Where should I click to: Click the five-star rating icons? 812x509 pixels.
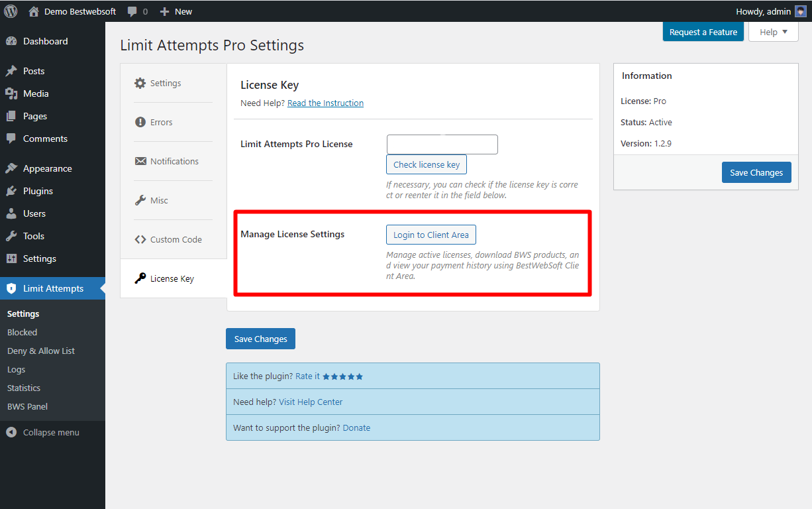point(343,376)
